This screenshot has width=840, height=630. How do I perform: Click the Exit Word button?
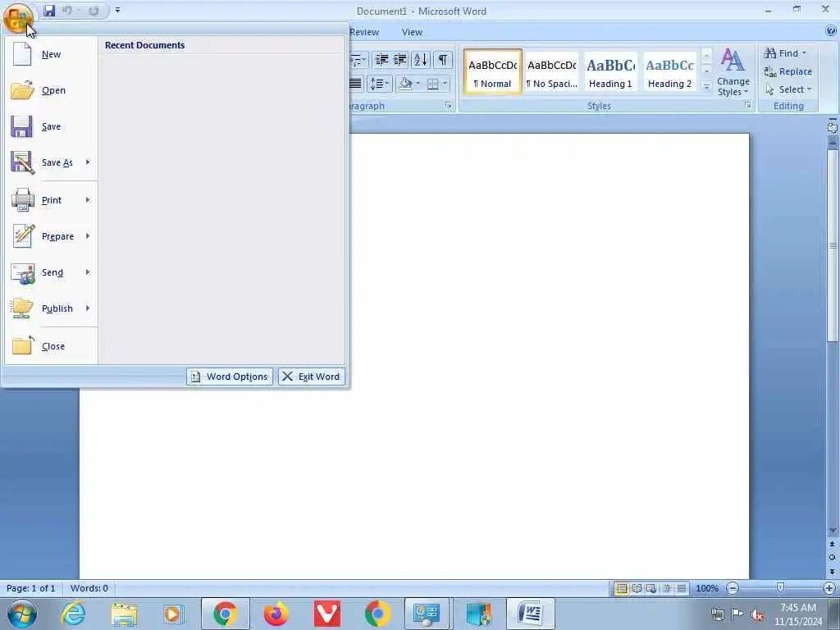(x=311, y=377)
